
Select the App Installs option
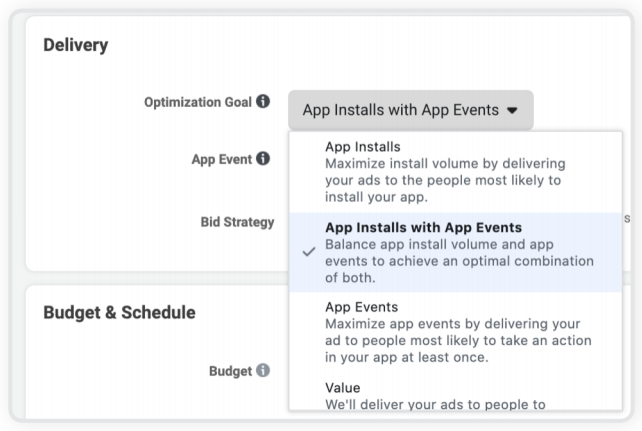pyautogui.click(x=362, y=147)
